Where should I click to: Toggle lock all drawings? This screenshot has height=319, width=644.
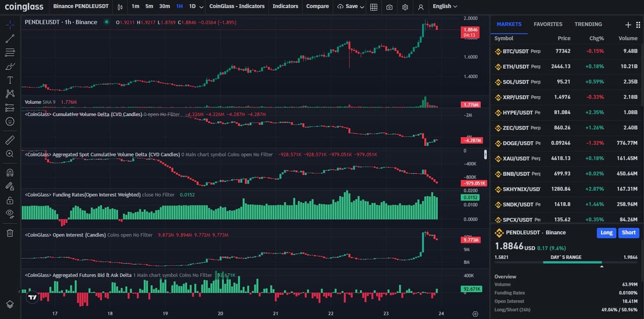[x=10, y=201]
